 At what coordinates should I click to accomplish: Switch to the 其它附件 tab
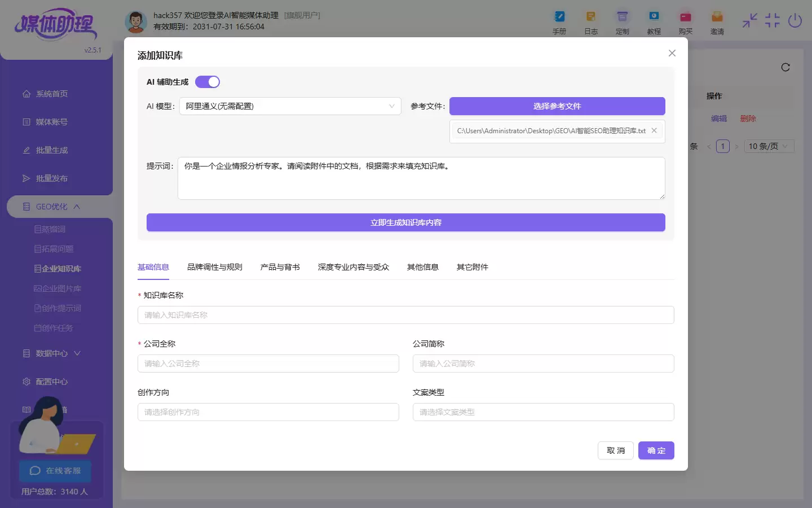click(473, 267)
